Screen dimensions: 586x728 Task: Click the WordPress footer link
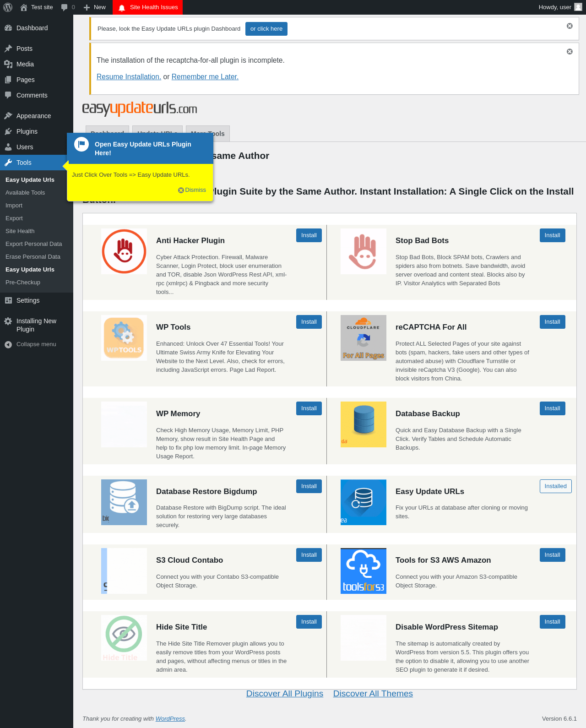pyautogui.click(x=170, y=719)
